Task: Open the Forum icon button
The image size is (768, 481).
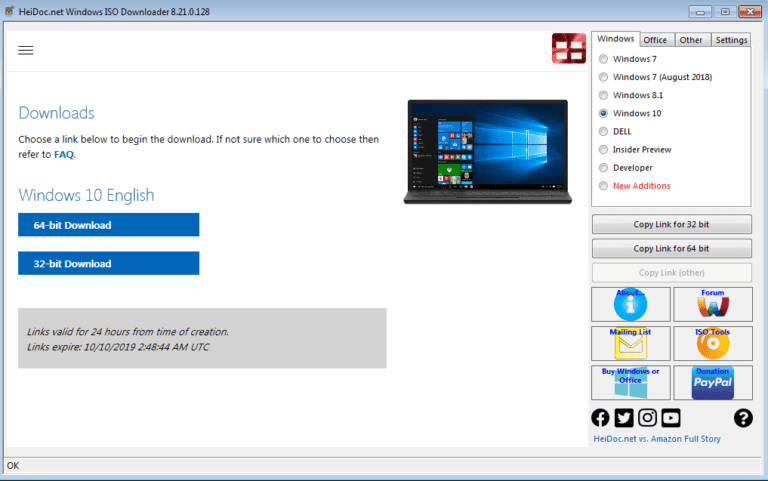Action: pos(713,304)
